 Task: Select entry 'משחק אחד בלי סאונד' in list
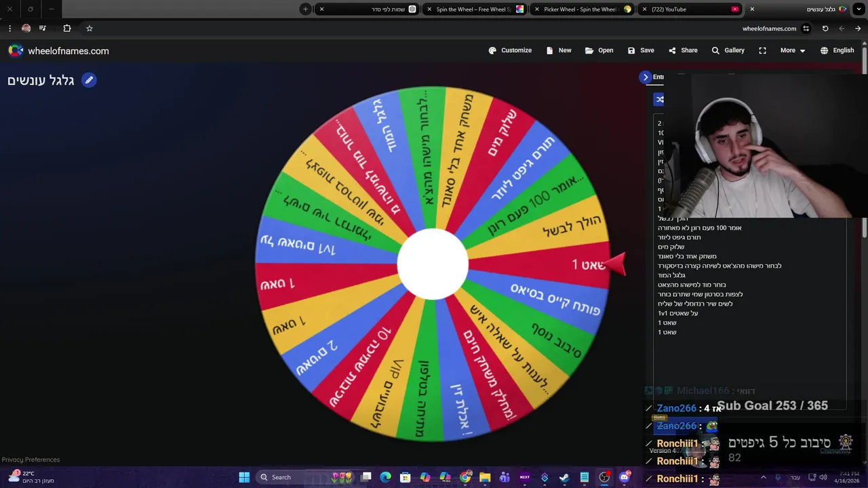click(x=686, y=256)
